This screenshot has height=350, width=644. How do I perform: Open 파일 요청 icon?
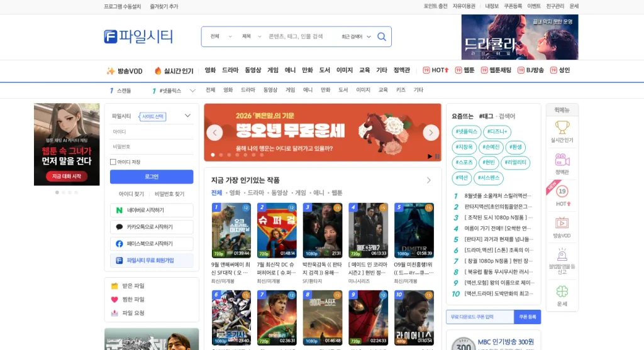(114, 313)
